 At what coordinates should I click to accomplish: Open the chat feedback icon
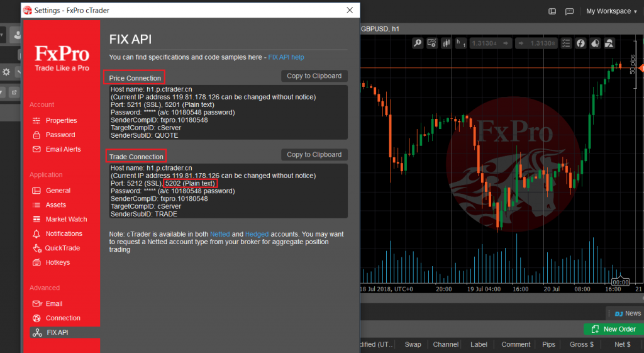click(x=569, y=11)
